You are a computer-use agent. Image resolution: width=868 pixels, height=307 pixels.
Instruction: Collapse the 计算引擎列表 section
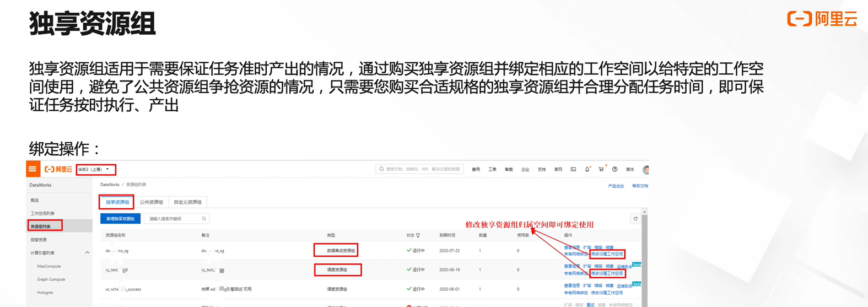(87, 253)
